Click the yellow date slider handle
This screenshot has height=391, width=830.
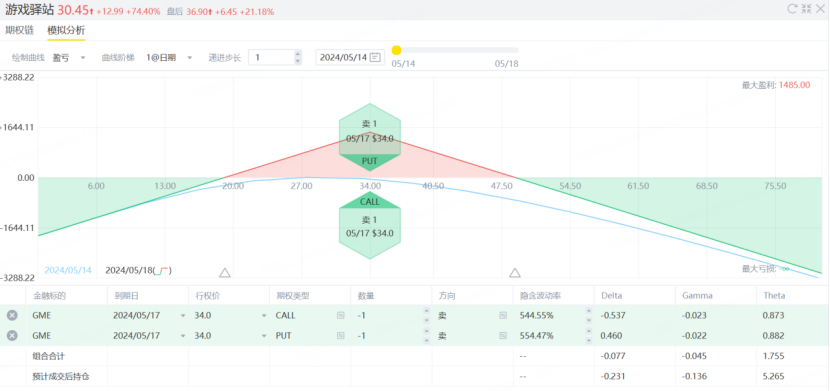click(x=396, y=50)
